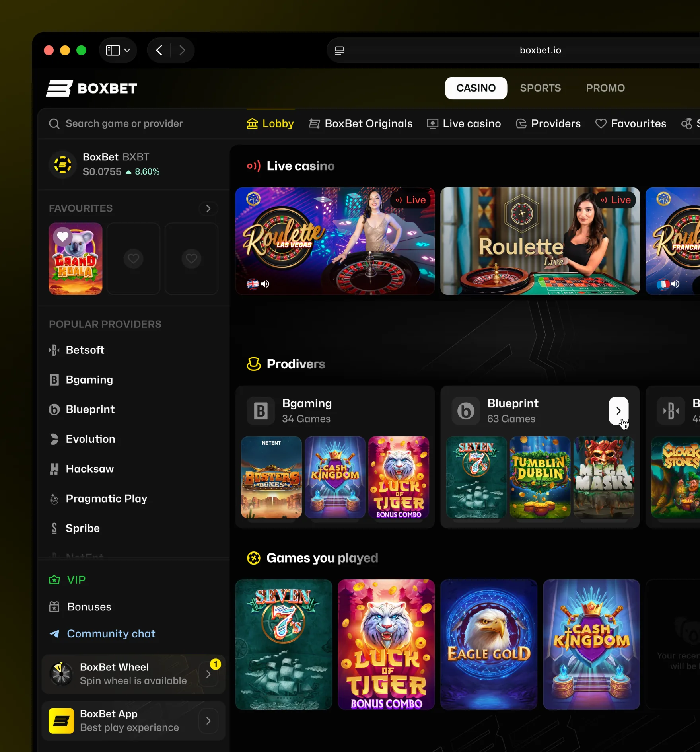
Task: Open BoxBet Originals tab
Action: point(361,124)
